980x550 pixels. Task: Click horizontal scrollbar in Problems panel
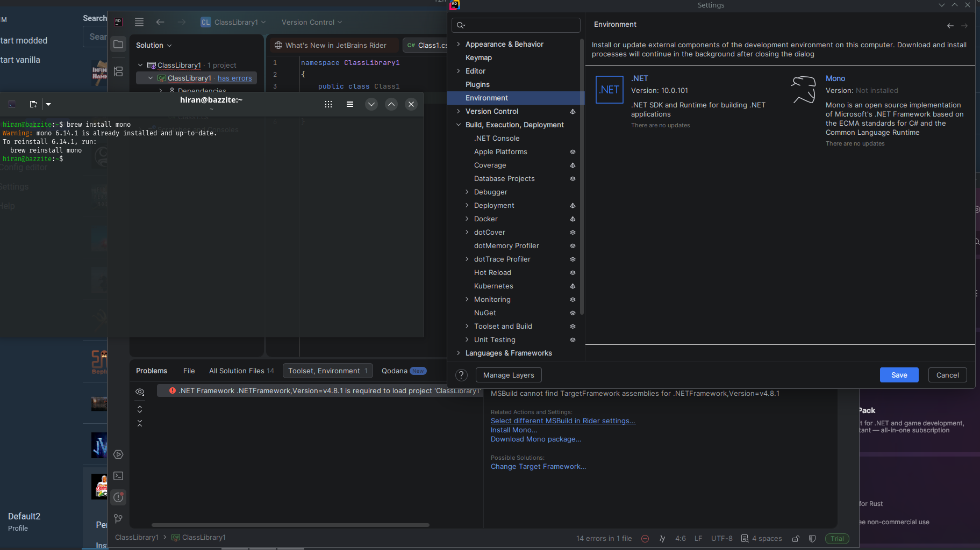[x=290, y=525]
